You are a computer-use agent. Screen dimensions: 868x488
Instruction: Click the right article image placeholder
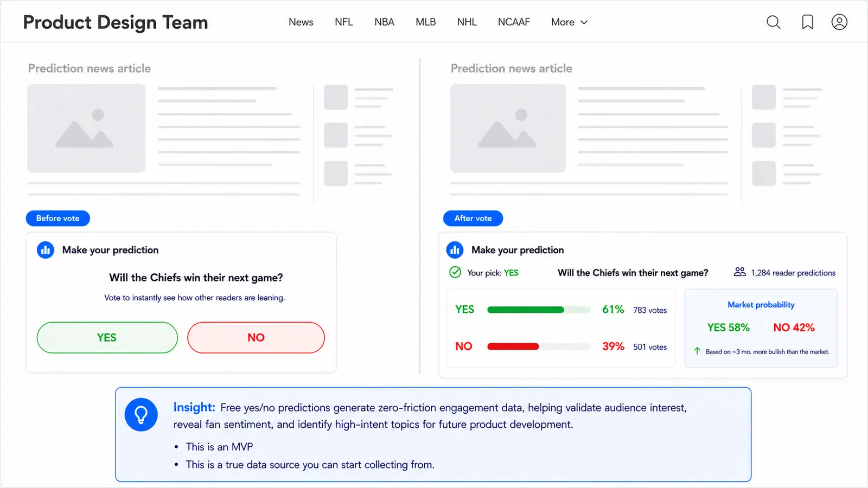click(x=508, y=128)
